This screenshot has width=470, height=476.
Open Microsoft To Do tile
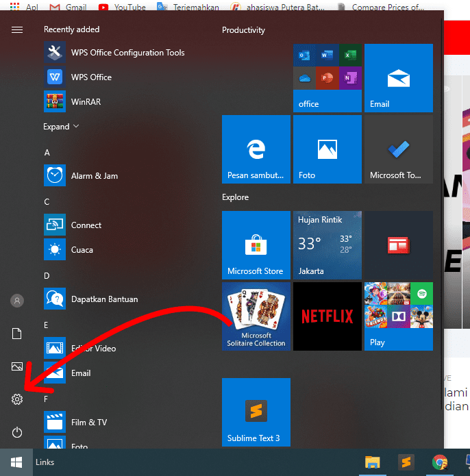pos(399,149)
